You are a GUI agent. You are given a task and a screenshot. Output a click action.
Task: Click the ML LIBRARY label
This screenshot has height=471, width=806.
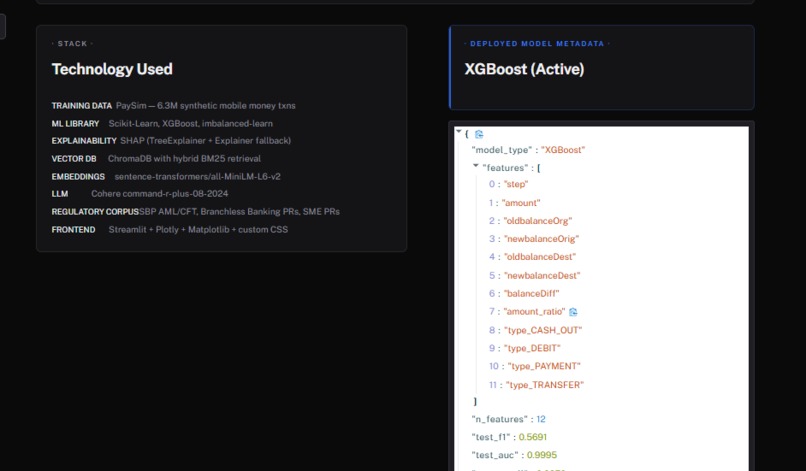coord(75,123)
